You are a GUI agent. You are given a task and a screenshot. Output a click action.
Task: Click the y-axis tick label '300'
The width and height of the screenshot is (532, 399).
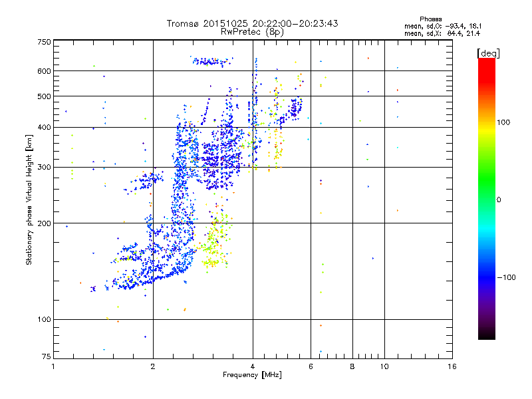[44, 168]
